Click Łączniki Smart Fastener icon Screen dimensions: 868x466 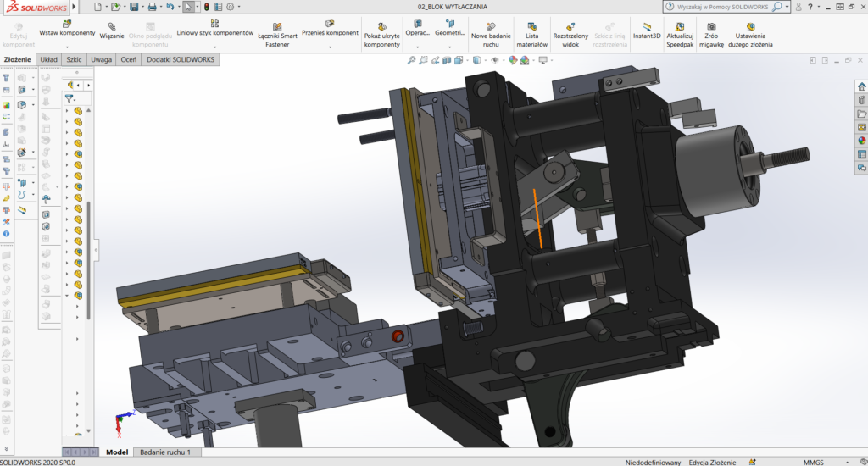(x=277, y=27)
